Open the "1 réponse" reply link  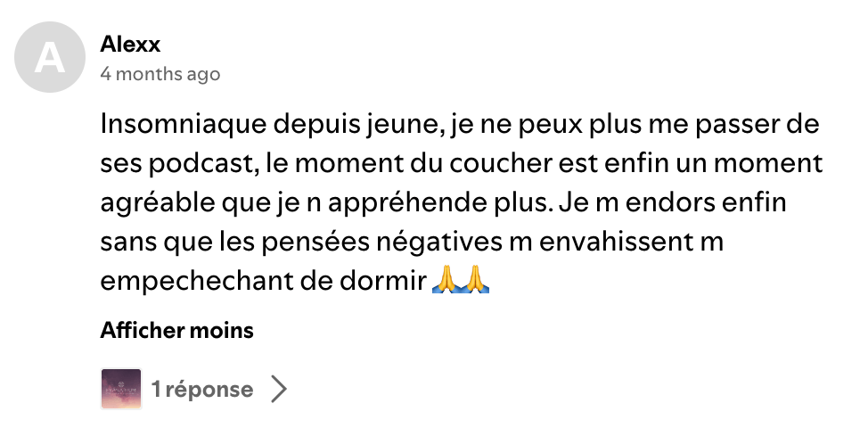click(x=202, y=390)
